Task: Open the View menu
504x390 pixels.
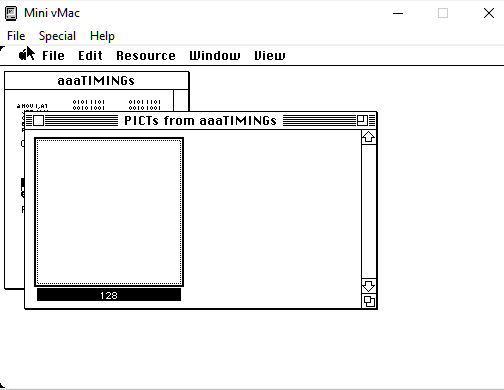Action: pos(270,55)
